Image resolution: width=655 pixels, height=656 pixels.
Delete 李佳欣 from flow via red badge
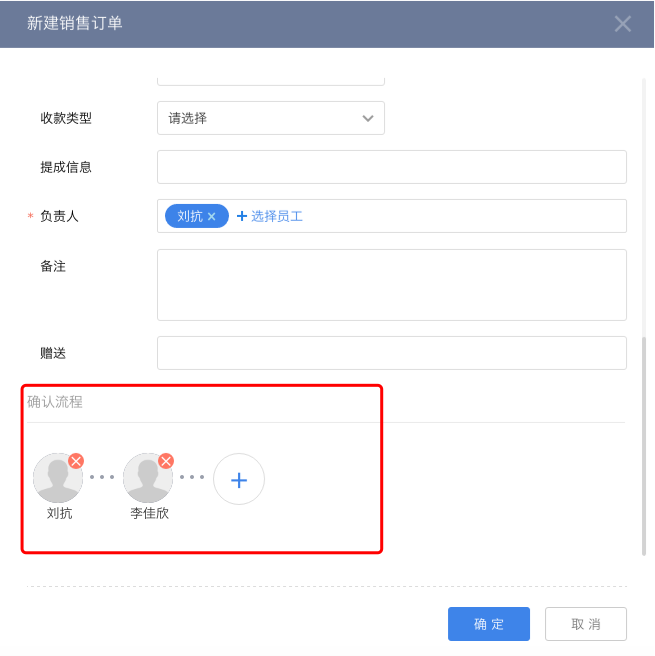166,461
